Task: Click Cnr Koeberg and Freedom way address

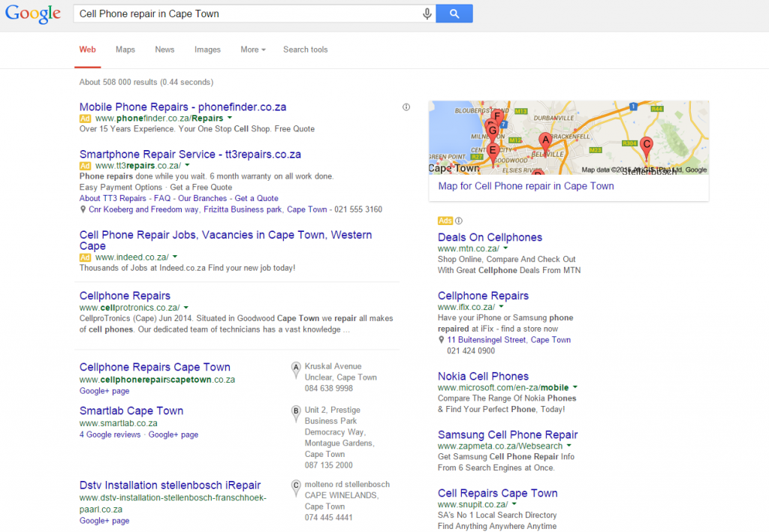Action: pyautogui.click(x=208, y=209)
